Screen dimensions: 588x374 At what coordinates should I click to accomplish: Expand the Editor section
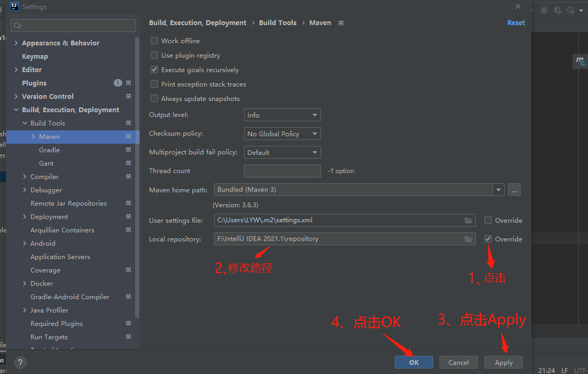(15, 70)
